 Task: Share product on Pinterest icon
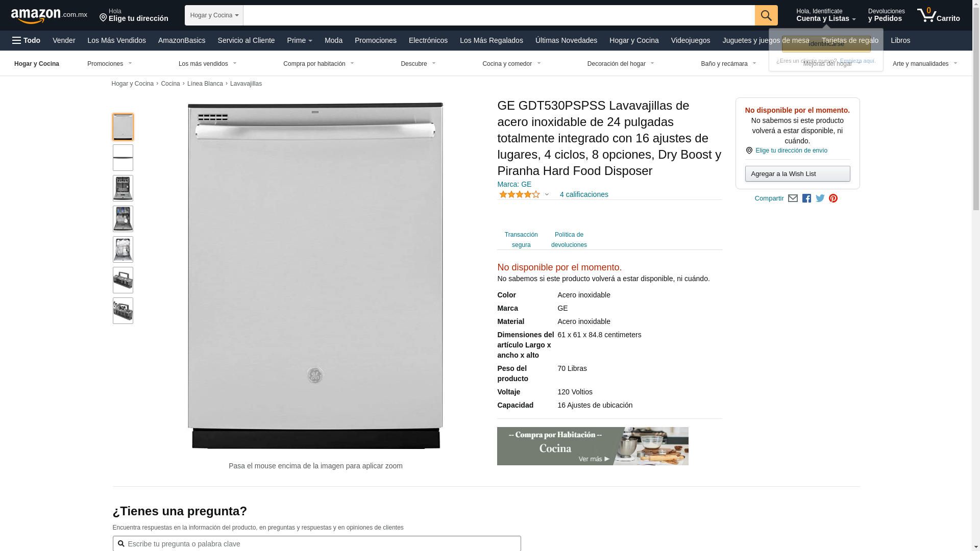click(x=833, y=198)
